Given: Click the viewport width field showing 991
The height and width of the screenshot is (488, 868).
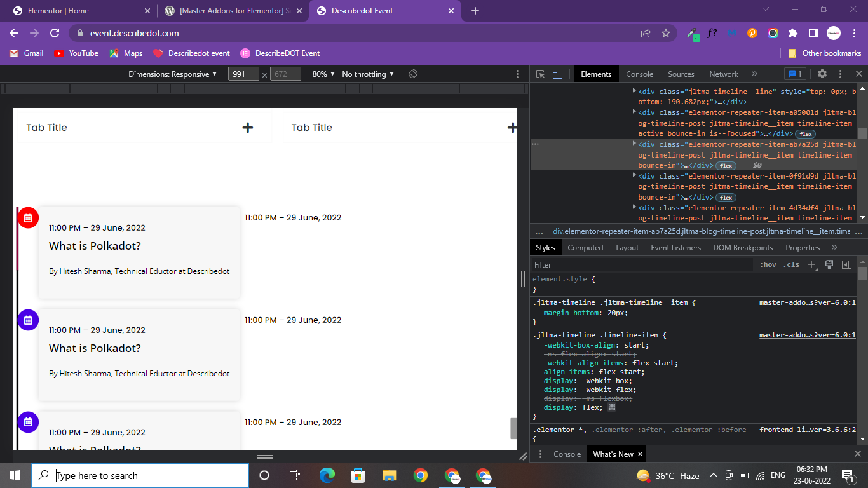Looking at the screenshot, I should tap(243, 74).
